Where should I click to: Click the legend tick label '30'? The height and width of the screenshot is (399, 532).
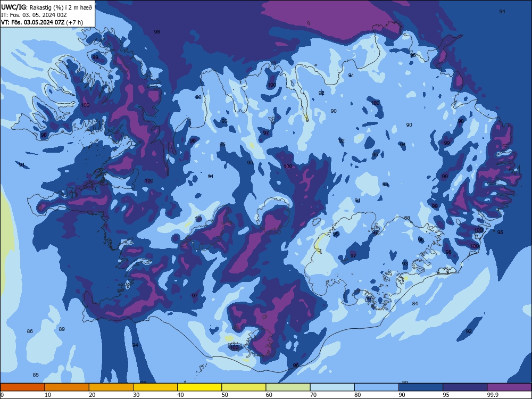coord(136,395)
